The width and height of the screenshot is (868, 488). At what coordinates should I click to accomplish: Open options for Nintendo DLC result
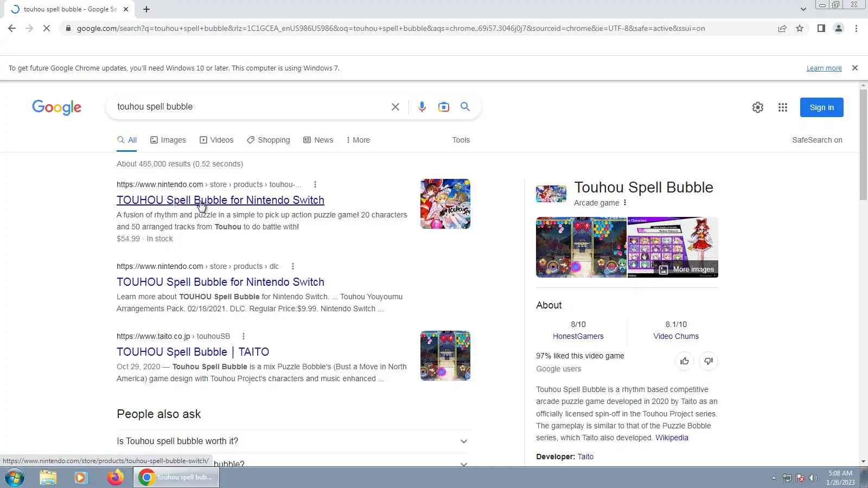[293, 266]
